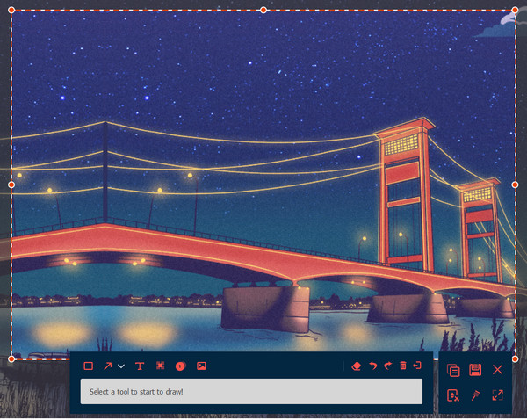Select the blur/mosaic tool
The width and height of the screenshot is (527, 420).
161,366
